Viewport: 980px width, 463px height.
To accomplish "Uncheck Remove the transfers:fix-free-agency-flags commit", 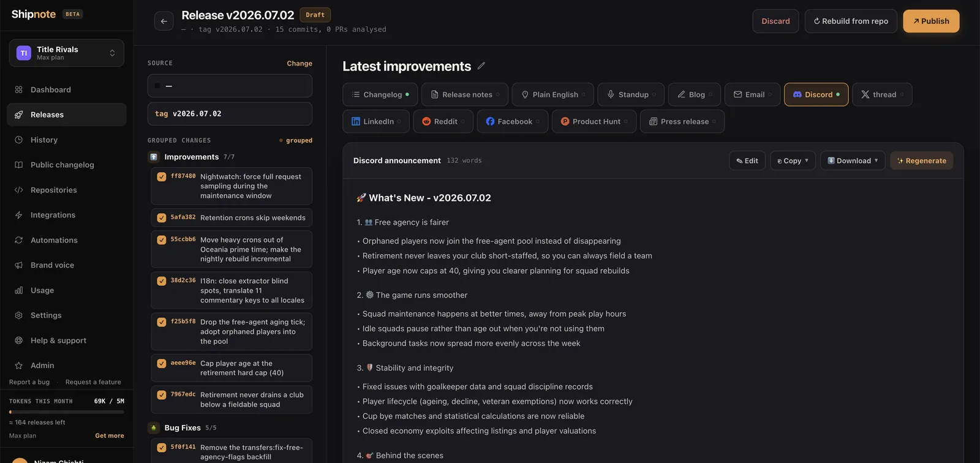I will (x=162, y=448).
